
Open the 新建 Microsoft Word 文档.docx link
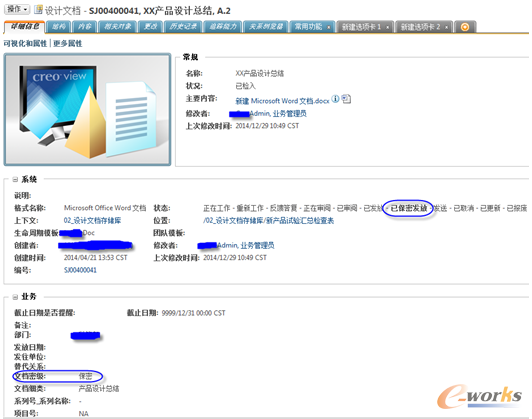(282, 101)
